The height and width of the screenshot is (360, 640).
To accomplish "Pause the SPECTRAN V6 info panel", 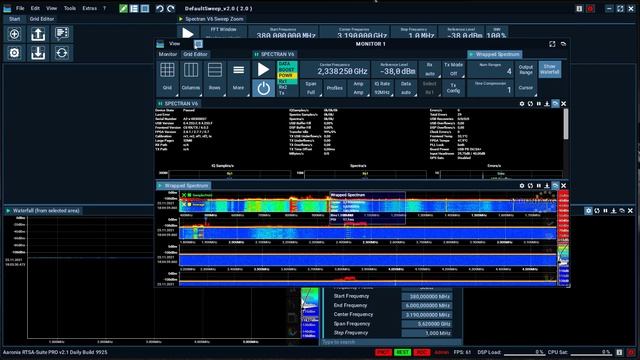I will [539, 104].
